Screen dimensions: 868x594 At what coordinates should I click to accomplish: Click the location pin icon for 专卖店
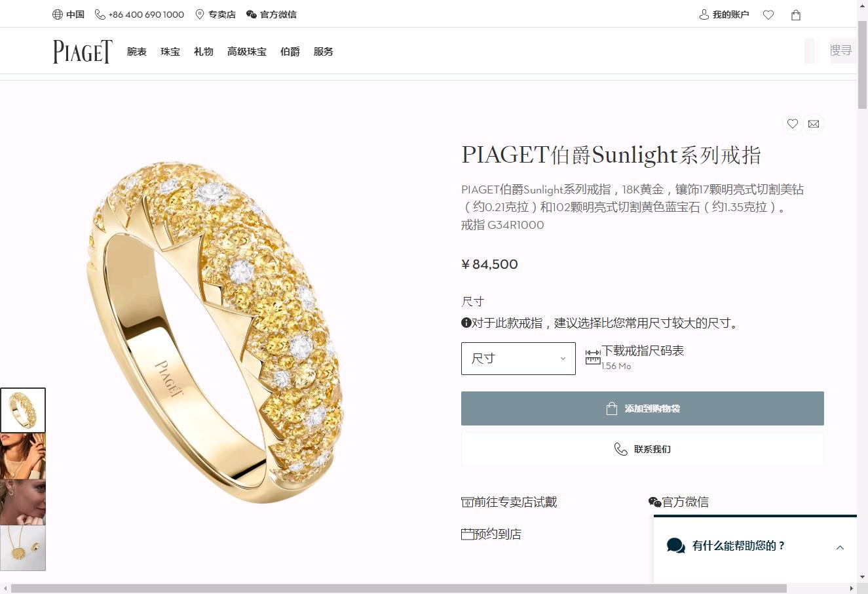[200, 14]
